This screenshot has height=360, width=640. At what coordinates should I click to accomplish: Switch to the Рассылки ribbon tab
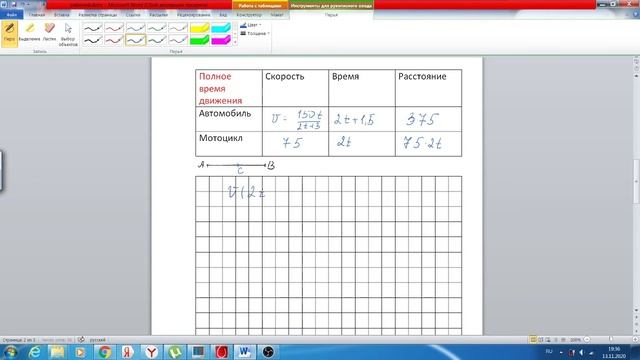tap(158, 15)
